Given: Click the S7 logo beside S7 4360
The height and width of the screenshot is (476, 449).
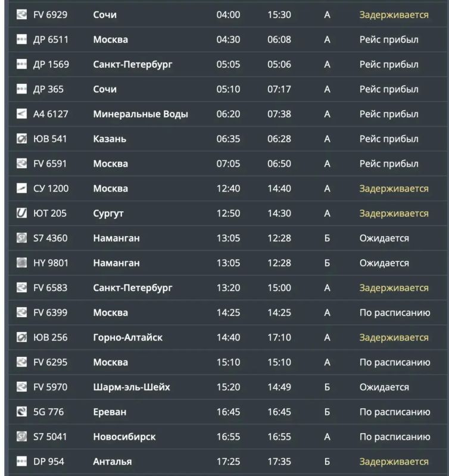Looking at the screenshot, I should coord(21,237).
